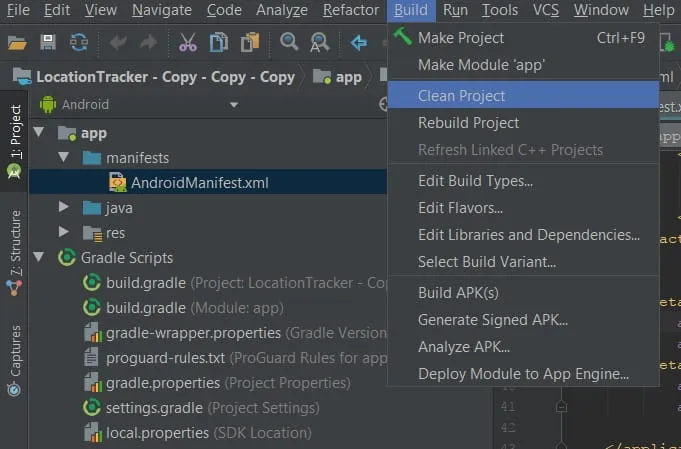This screenshot has height=449, width=681.
Task: Select AndroidManifest.xml in project tree
Action: click(199, 183)
